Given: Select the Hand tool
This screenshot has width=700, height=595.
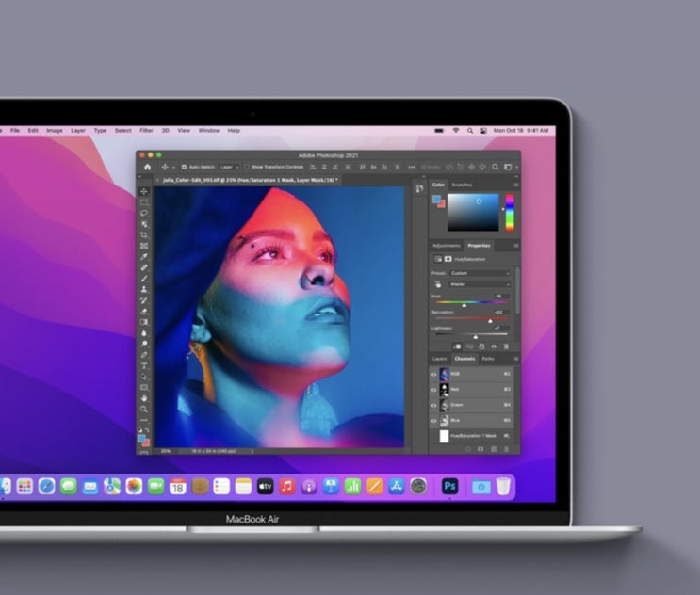Looking at the screenshot, I should click(144, 398).
